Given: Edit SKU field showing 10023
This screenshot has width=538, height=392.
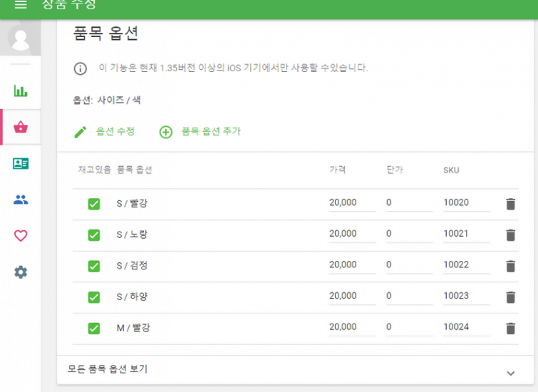Looking at the screenshot, I should pyautogui.click(x=466, y=296).
